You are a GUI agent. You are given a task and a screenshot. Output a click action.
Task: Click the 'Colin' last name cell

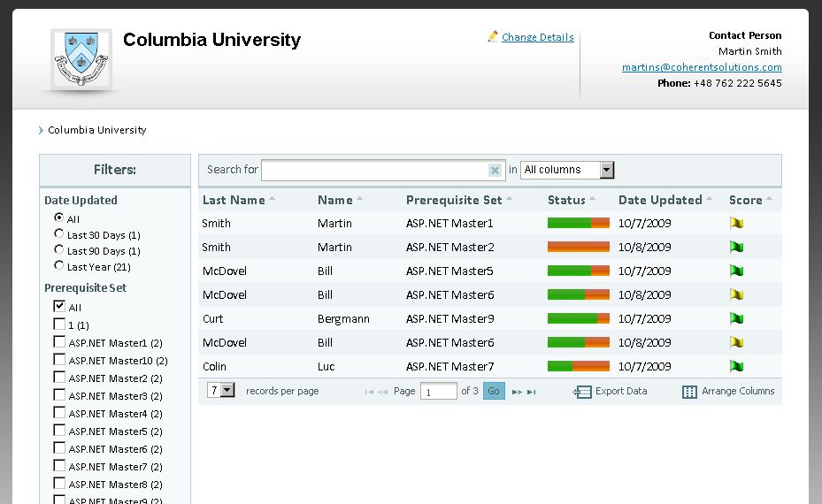(214, 366)
